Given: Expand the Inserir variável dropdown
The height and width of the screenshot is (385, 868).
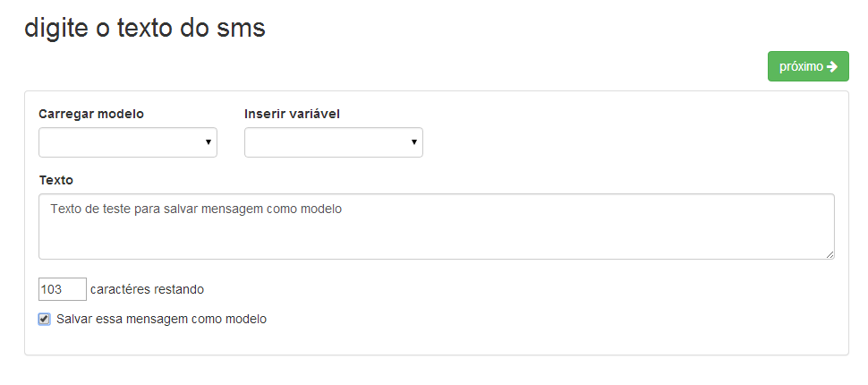Looking at the screenshot, I should click(333, 142).
